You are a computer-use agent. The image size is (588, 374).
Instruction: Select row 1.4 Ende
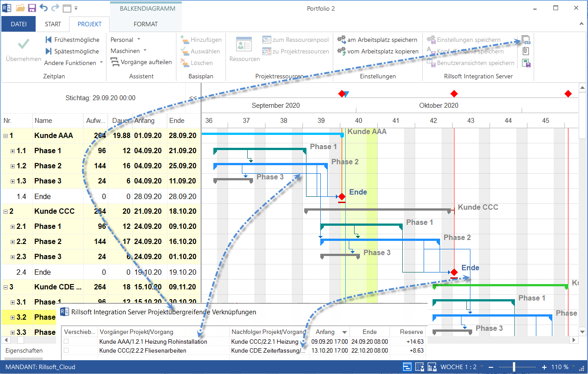(x=100, y=196)
